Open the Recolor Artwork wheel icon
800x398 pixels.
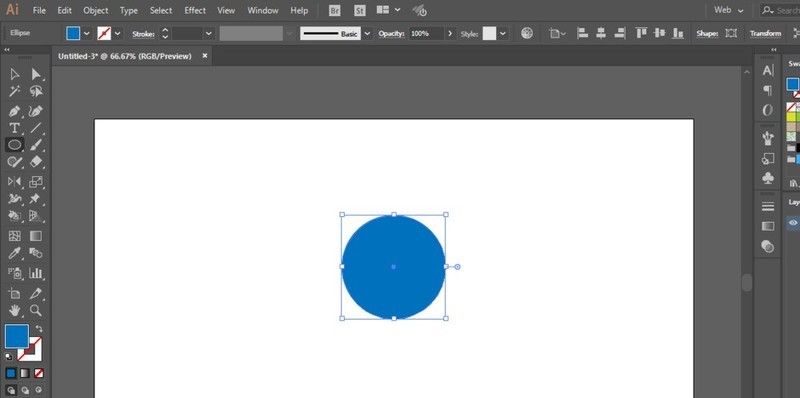tap(527, 33)
